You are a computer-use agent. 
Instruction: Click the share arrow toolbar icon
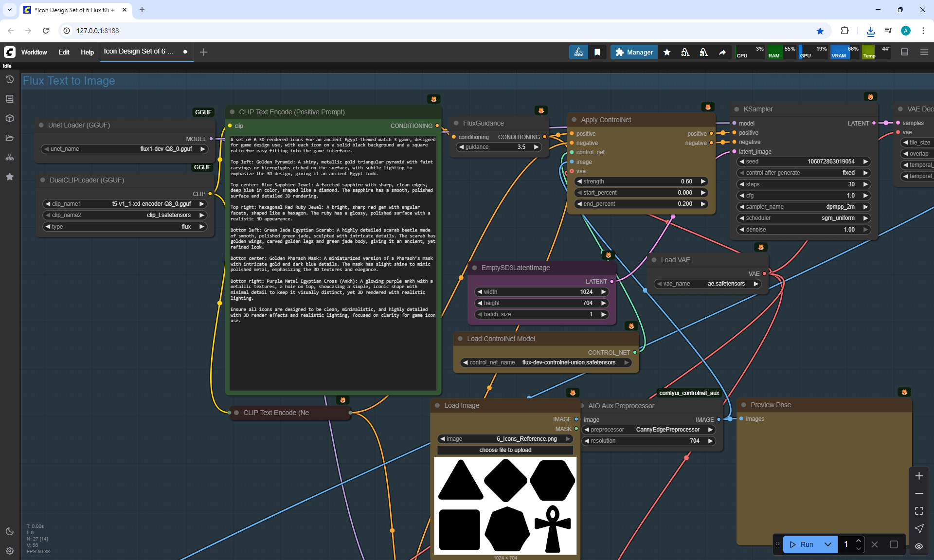click(x=722, y=52)
